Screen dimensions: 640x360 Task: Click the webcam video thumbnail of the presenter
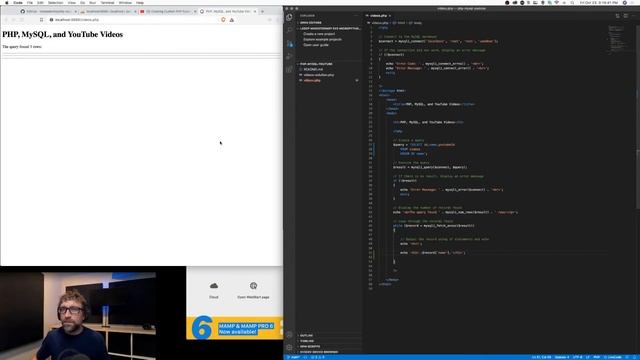tap(78, 316)
